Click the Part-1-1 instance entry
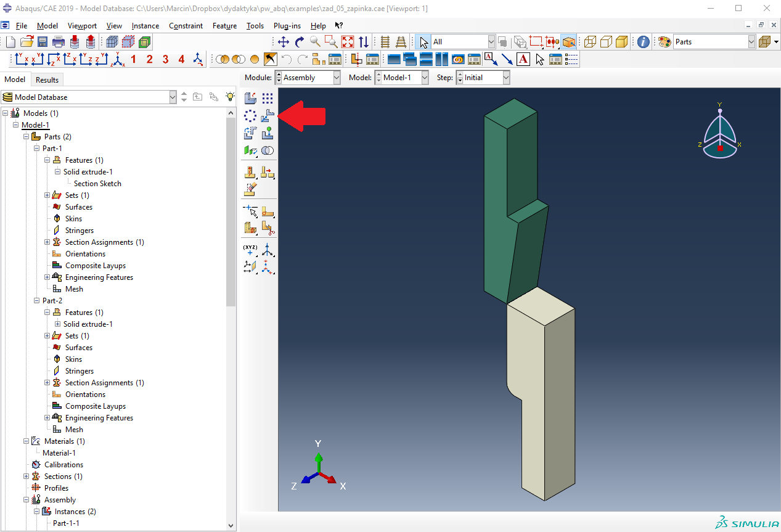 tap(66, 523)
